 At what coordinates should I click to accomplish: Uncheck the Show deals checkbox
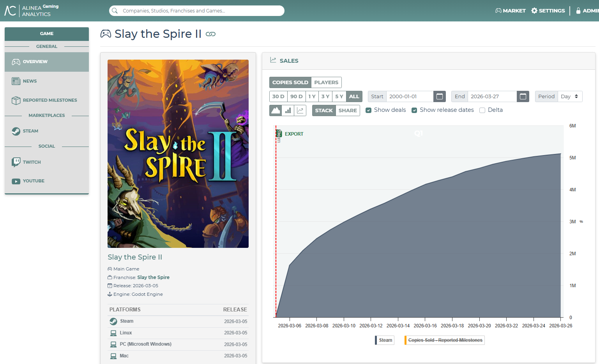368,110
